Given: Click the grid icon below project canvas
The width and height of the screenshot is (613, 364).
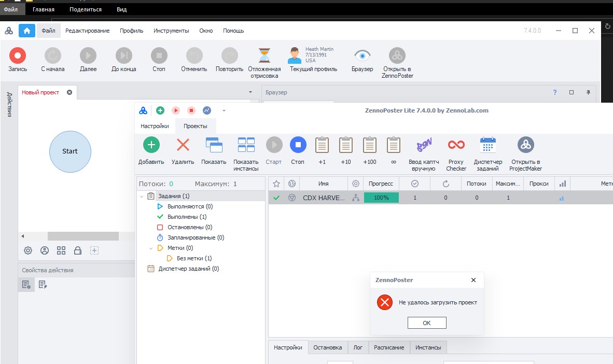Looking at the screenshot, I should [61, 250].
